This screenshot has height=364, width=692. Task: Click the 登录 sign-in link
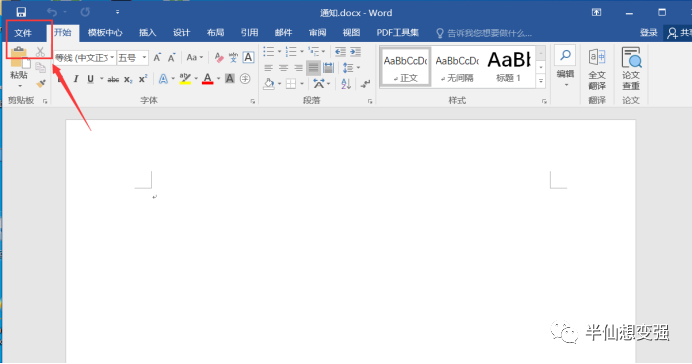649,33
